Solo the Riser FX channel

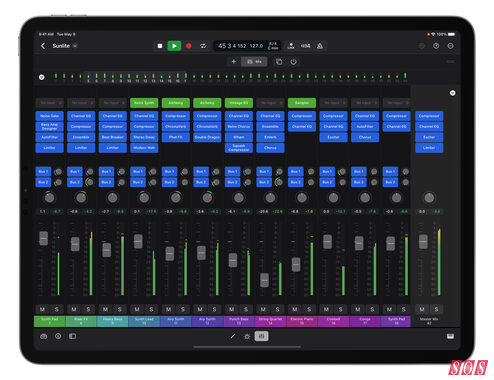pyautogui.click(x=88, y=309)
